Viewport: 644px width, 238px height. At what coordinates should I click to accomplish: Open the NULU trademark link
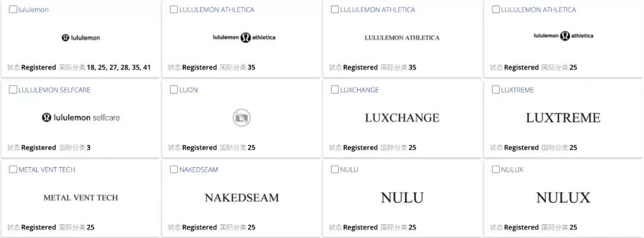(x=349, y=170)
